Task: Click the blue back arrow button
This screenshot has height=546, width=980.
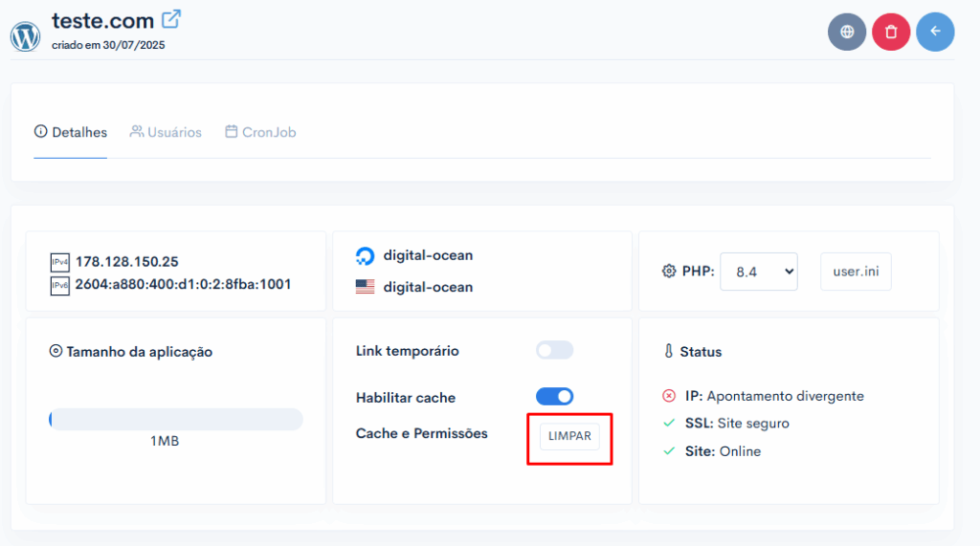Action: (935, 32)
